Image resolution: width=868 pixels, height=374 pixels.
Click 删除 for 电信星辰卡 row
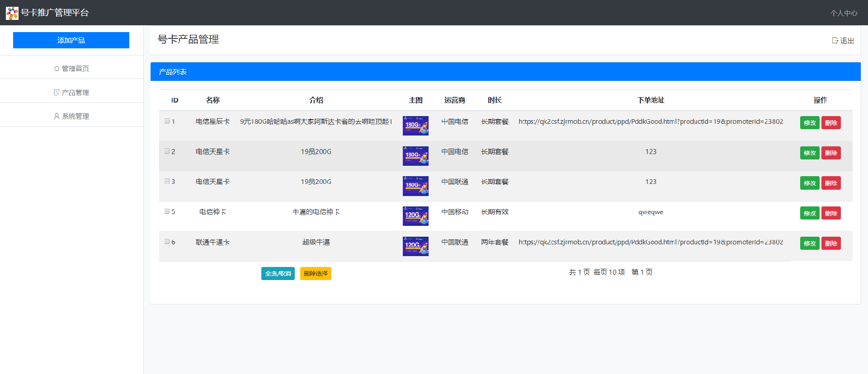(x=831, y=123)
